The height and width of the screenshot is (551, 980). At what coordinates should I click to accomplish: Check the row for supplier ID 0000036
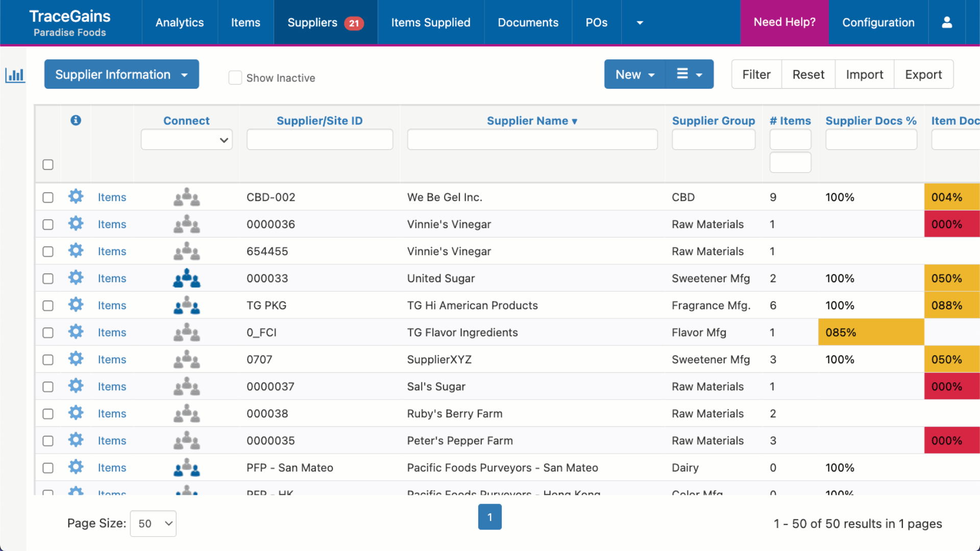click(x=48, y=224)
